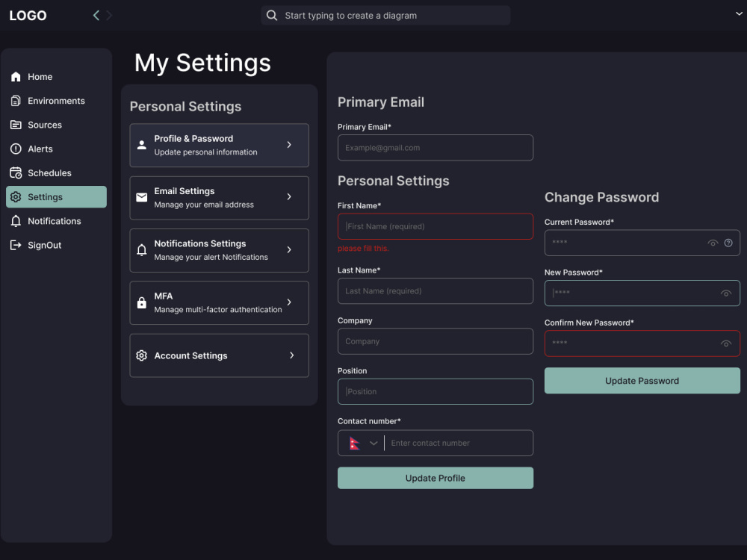Click the Nepal flag country icon
The width and height of the screenshot is (747, 560).
354,444
